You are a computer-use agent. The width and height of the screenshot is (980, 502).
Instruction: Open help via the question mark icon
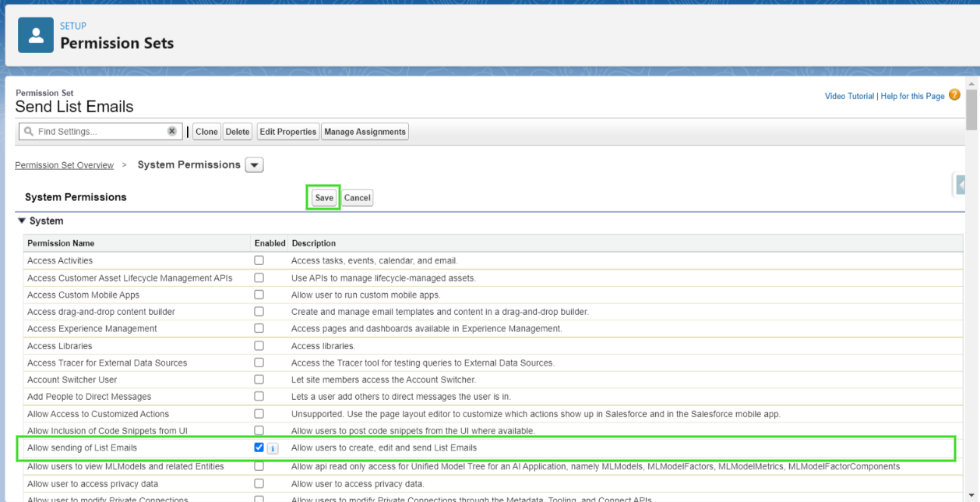click(x=954, y=95)
